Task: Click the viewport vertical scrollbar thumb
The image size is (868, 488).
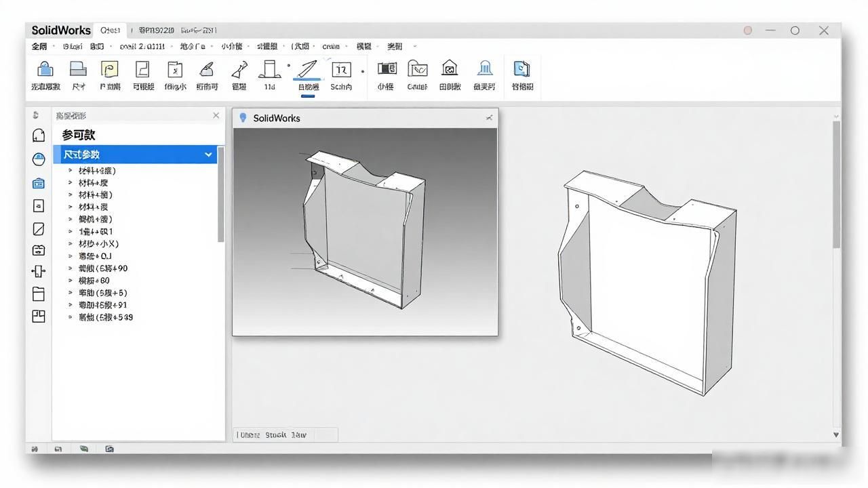Action: click(836, 184)
